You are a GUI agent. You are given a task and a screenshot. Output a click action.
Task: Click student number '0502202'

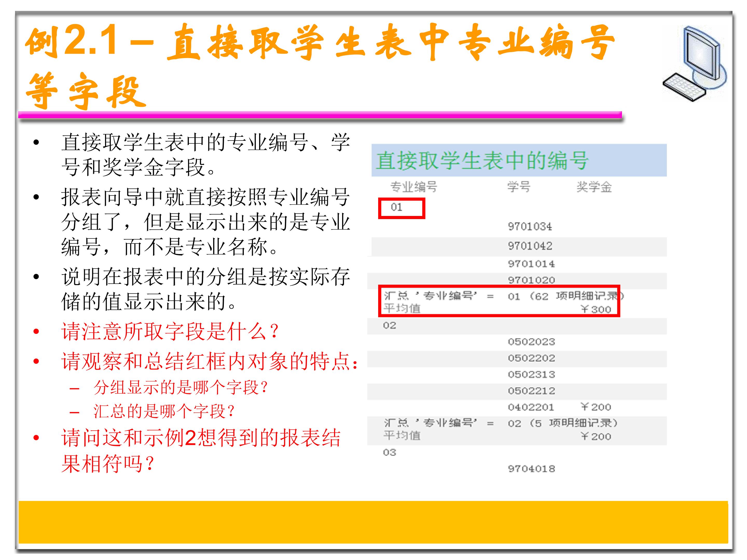click(531, 358)
